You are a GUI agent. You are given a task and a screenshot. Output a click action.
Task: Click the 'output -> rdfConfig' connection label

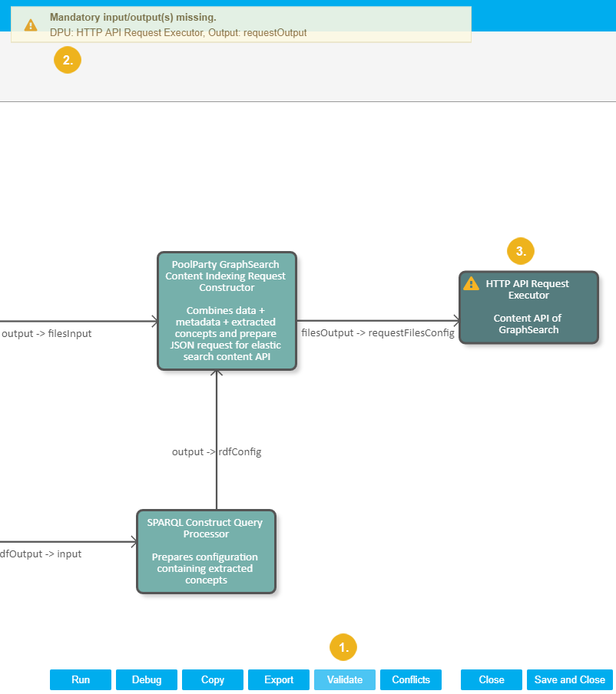click(217, 452)
